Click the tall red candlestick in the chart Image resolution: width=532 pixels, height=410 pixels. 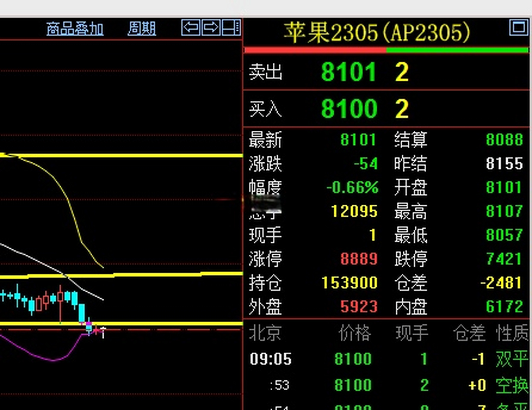point(60,304)
